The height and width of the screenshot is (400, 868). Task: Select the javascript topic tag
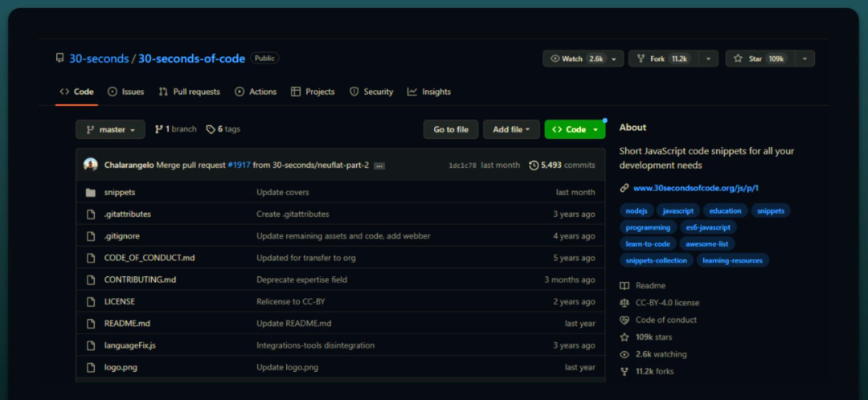(678, 210)
